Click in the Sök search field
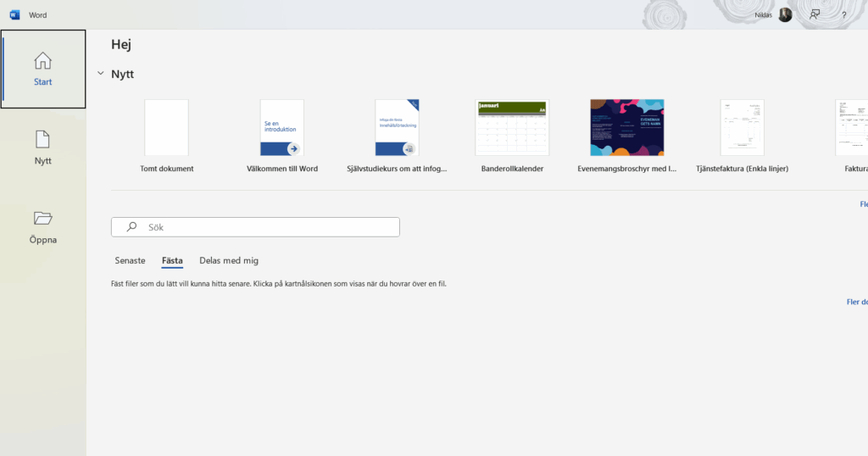Viewport: 868px width, 456px height. 263,227
